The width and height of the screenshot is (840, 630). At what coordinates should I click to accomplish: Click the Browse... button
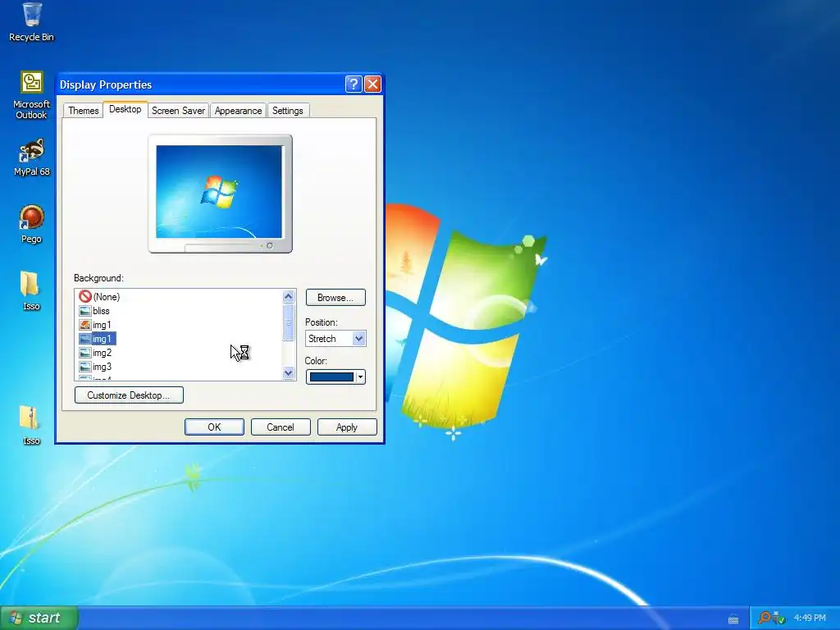pyautogui.click(x=336, y=297)
